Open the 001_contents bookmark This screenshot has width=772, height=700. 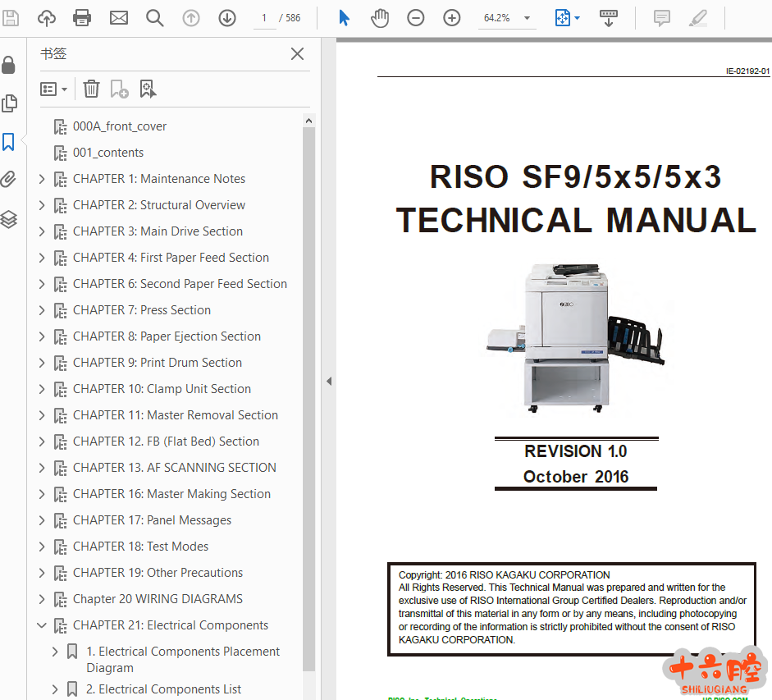pos(107,153)
